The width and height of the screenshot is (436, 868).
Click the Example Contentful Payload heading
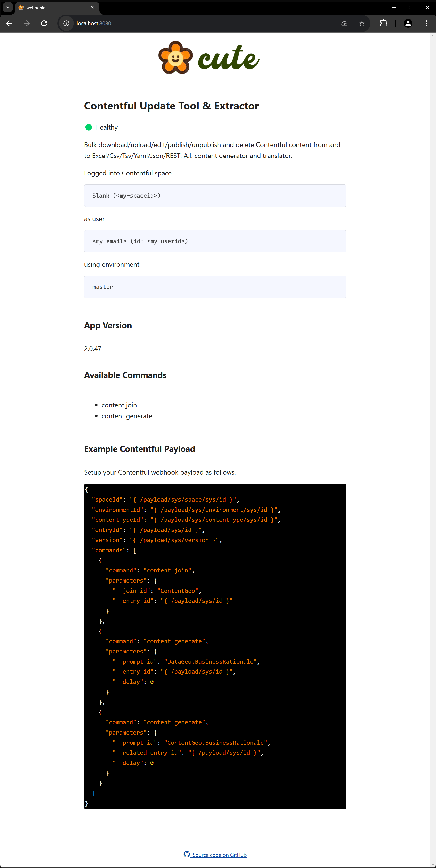pos(140,449)
